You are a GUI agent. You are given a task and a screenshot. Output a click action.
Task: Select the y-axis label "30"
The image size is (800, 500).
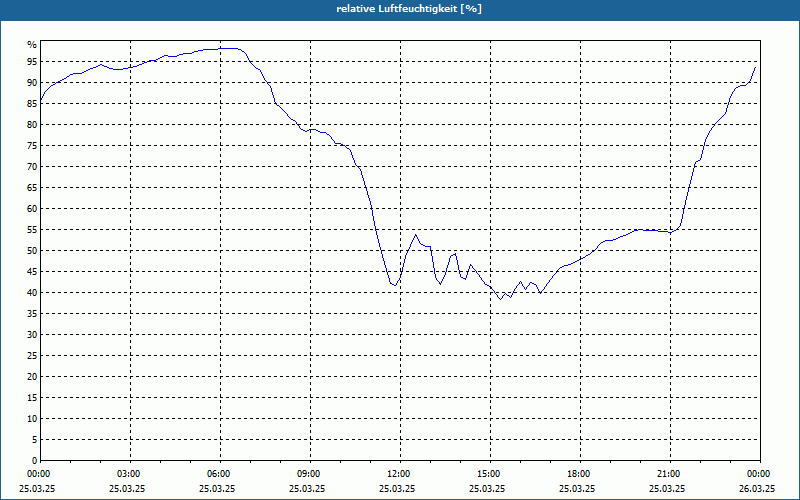(32, 335)
